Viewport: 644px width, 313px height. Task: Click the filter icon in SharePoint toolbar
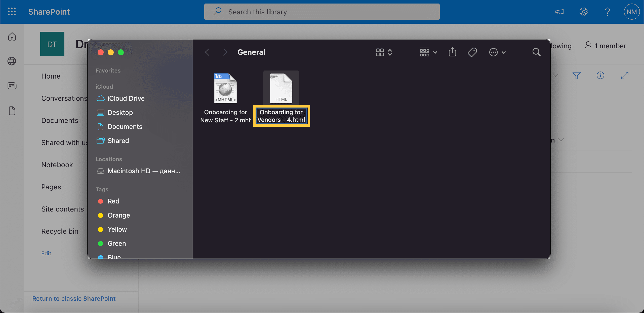[x=576, y=75]
